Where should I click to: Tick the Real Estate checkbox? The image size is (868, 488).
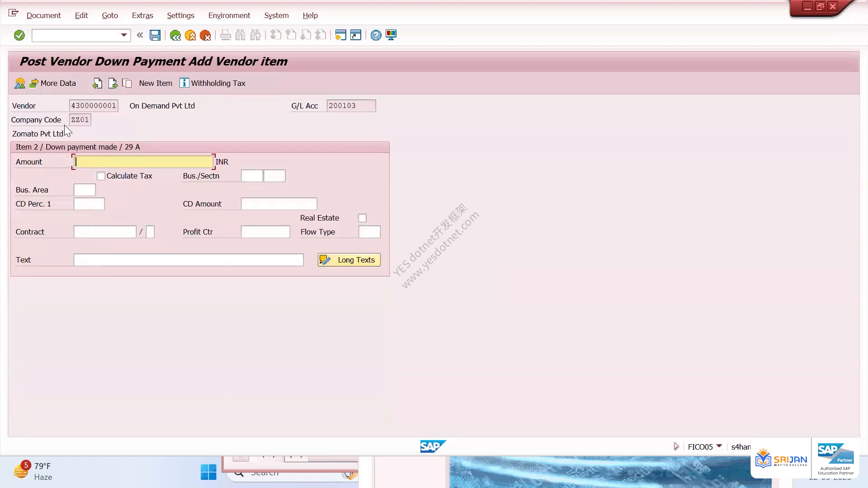coord(362,218)
